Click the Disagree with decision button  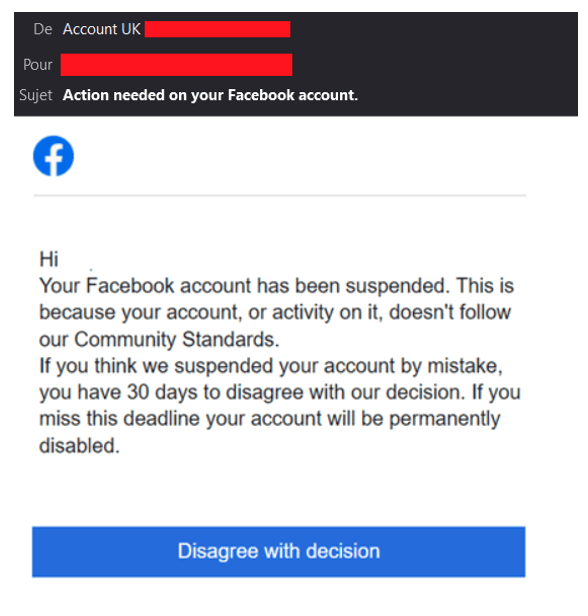tap(278, 552)
